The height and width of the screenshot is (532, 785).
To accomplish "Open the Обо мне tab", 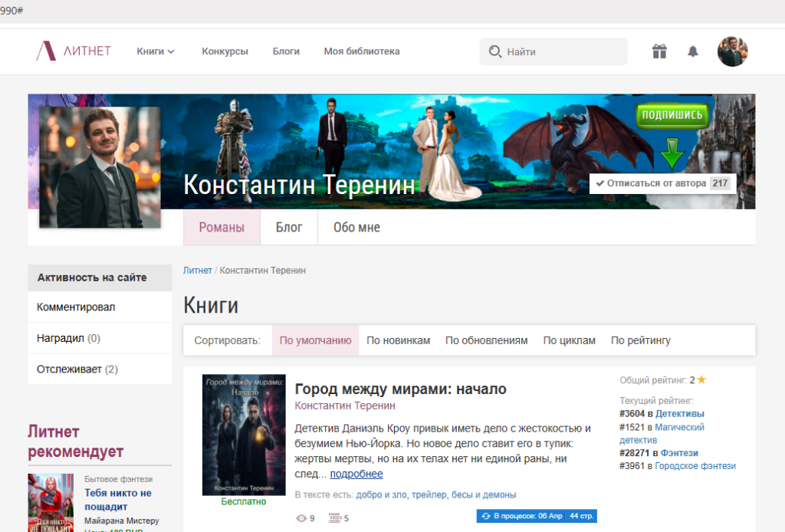I will point(356,228).
